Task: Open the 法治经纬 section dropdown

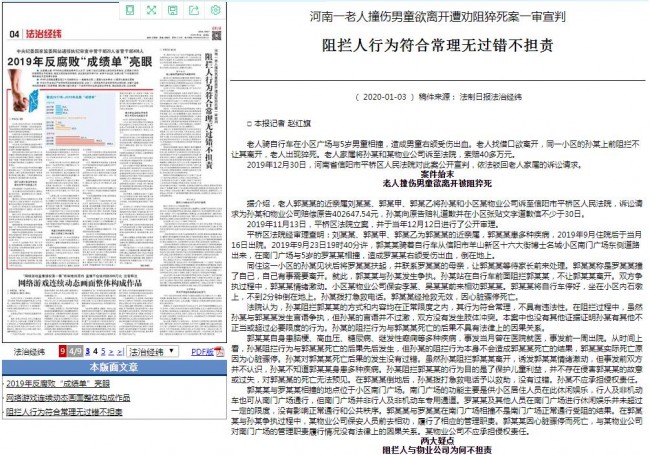Action: point(152,351)
